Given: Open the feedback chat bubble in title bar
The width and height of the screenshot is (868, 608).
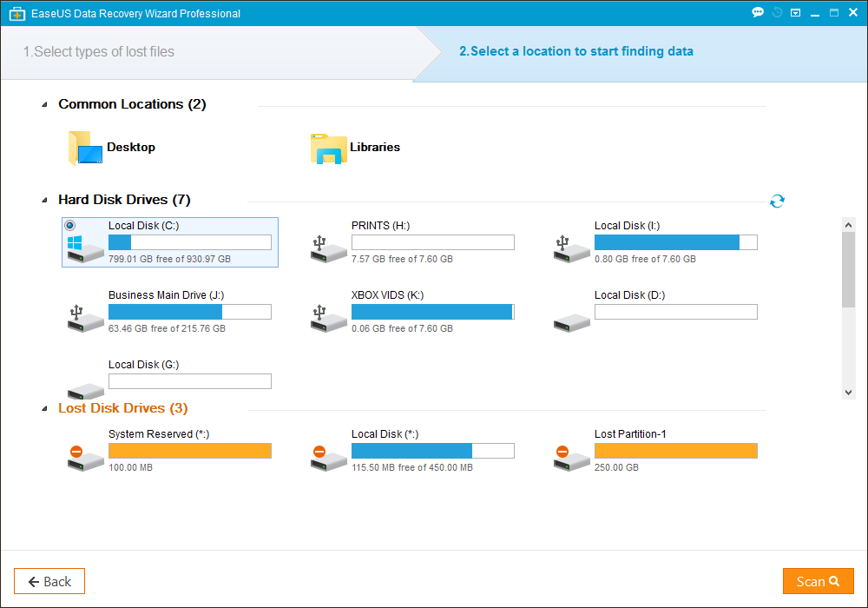Looking at the screenshot, I should tap(758, 12).
